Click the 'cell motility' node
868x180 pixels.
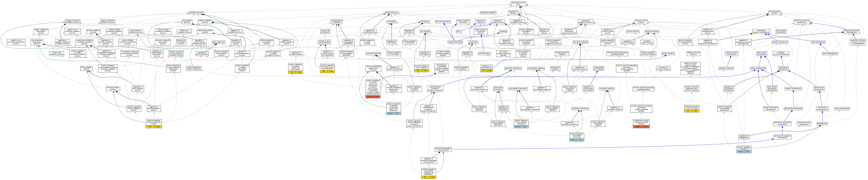click(391, 22)
